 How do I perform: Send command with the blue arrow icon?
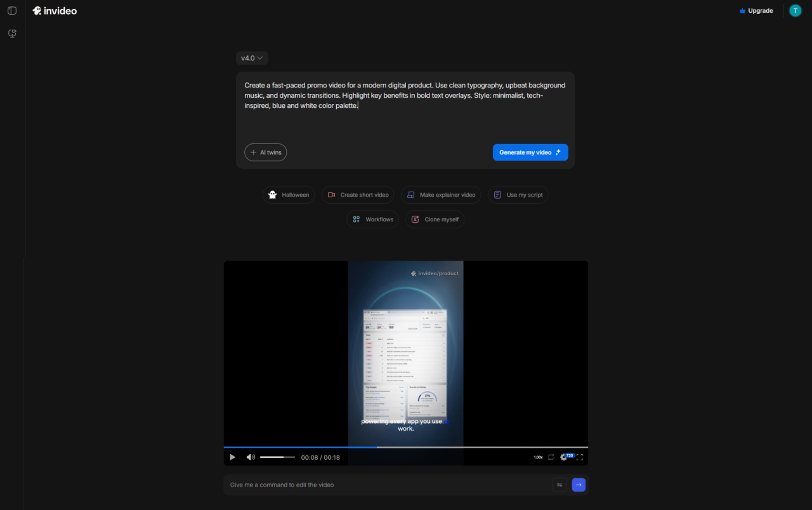coord(578,485)
